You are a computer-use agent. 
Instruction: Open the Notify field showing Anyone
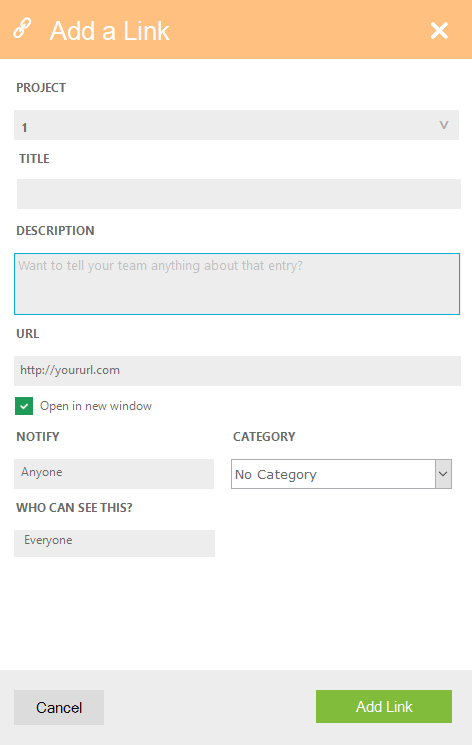click(114, 474)
